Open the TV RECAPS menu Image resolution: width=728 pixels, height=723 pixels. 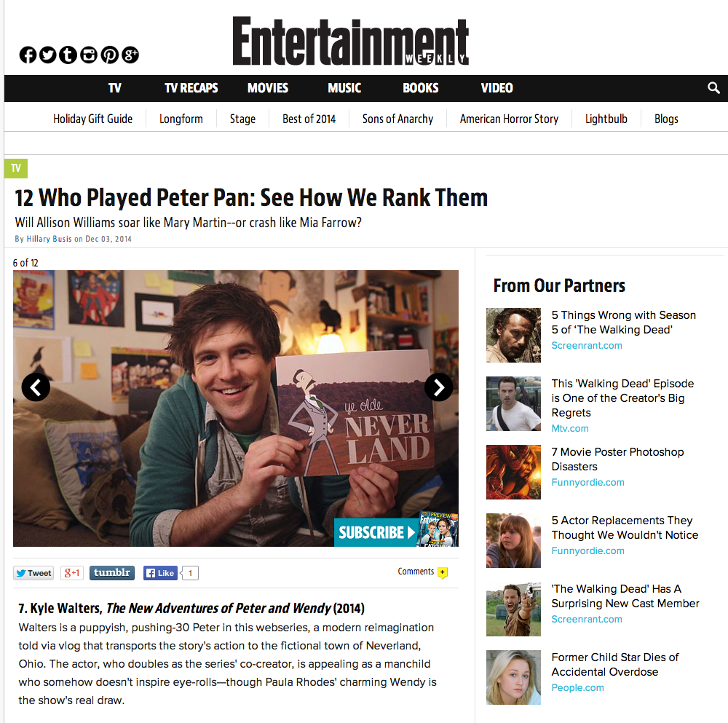pos(191,88)
